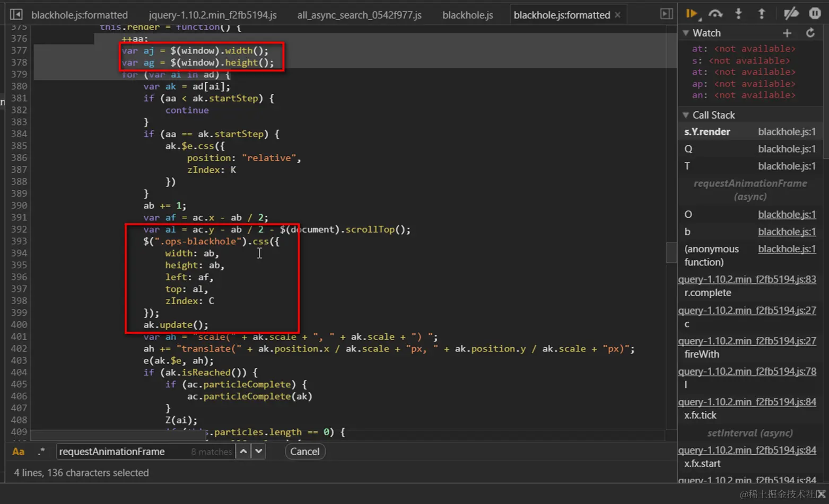Click watch expression 'ap: <not available>'

[744, 84]
